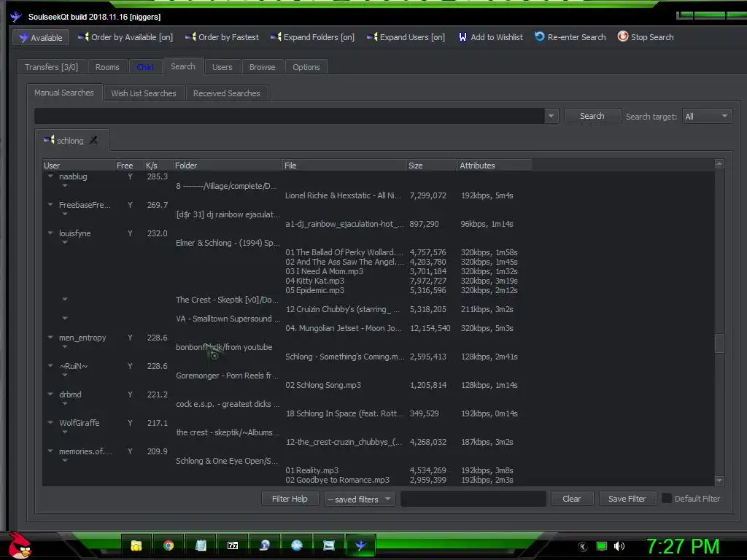The width and height of the screenshot is (747, 560).
Task: Open the Received Searches tab
Action: [227, 93]
